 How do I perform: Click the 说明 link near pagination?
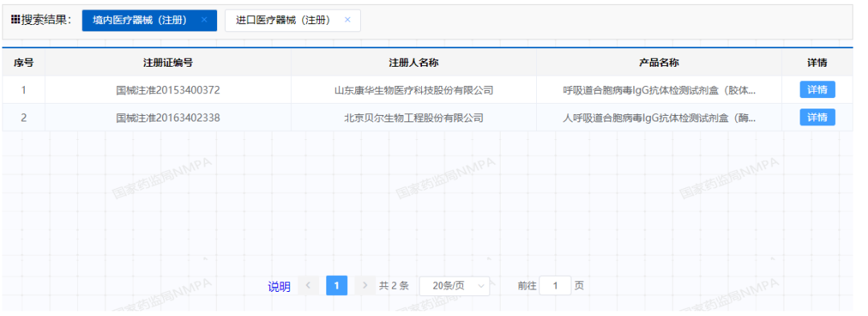coord(279,287)
